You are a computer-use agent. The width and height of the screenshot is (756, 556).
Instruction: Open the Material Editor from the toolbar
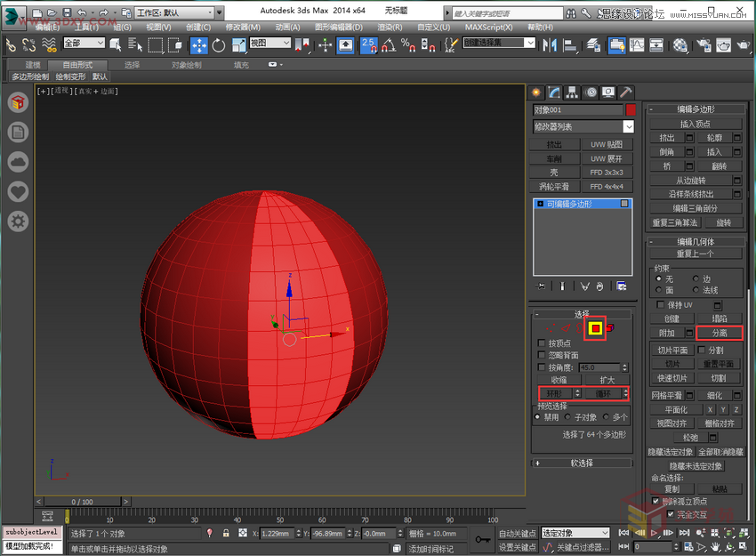point(679,44)
